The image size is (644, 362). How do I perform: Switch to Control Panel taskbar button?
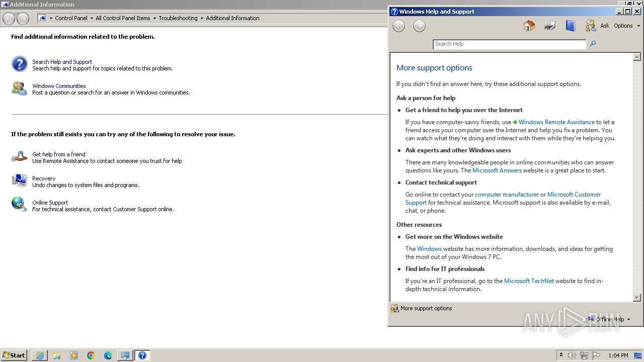tap(125, 355)
